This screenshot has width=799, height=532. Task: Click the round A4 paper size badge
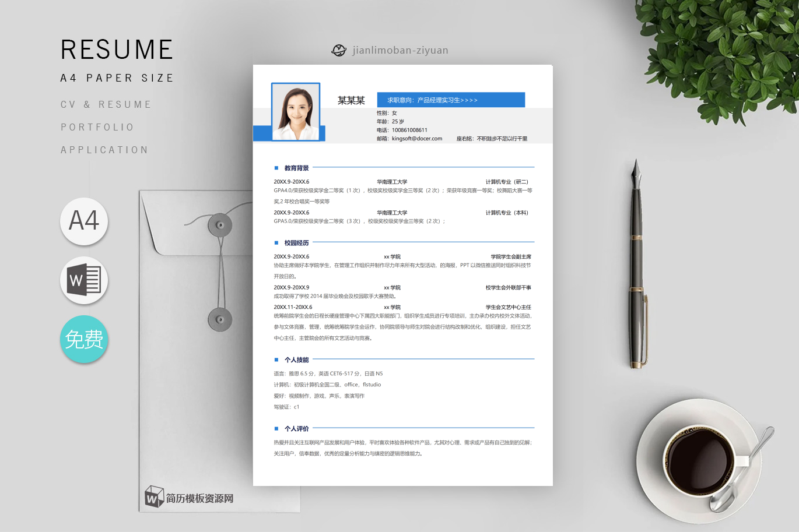pos(84,221)
